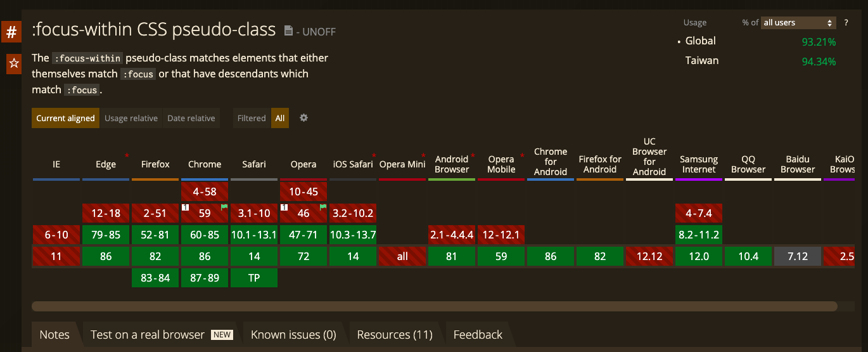Click the iOS Safari 3.2-10.2 cell
Screen dimensions: 868x352
click(353, 213)
